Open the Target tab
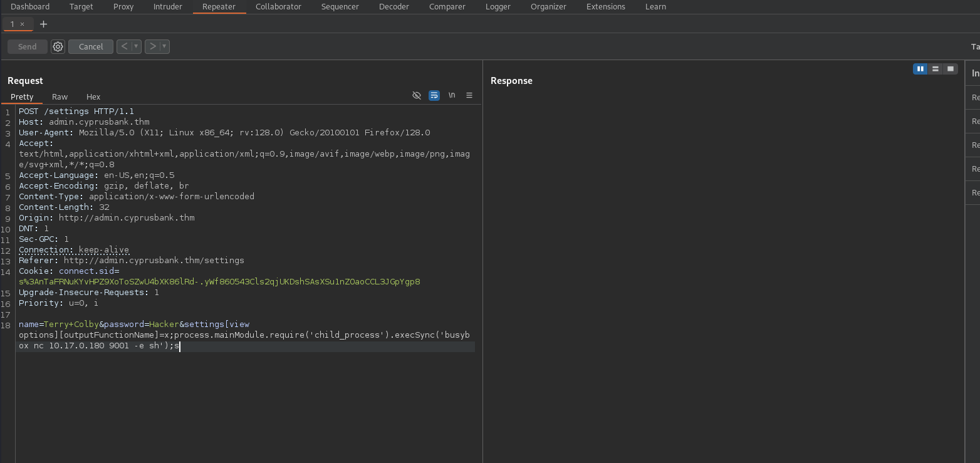 (81, 6)
